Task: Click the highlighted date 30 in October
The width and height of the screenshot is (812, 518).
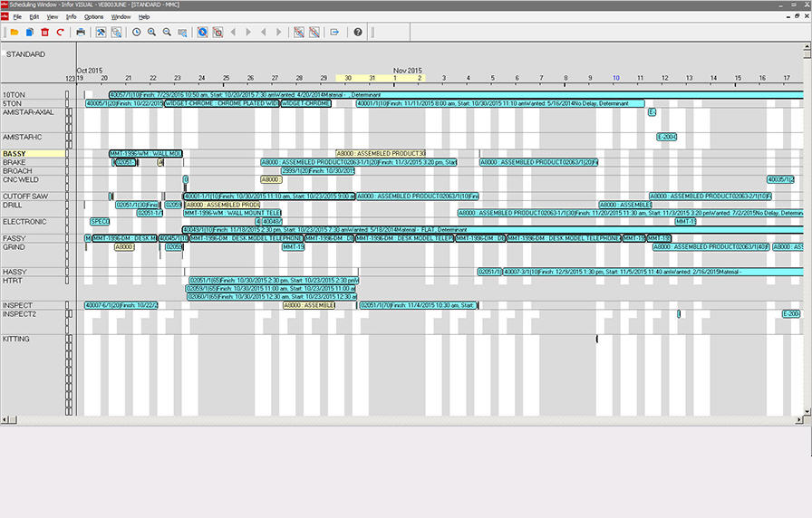Action: tap(348, 78)
